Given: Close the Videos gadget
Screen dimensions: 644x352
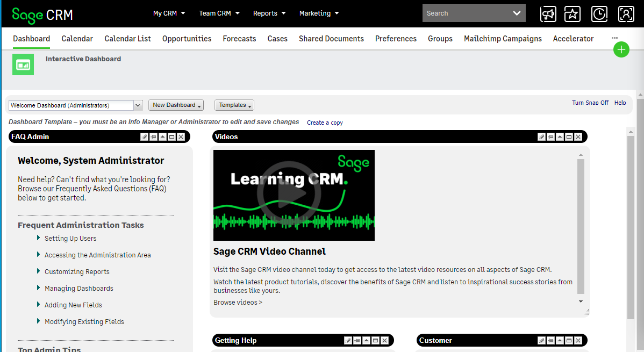Looking at the screenshot, I should pyautogui.click(x=578, y=137).
